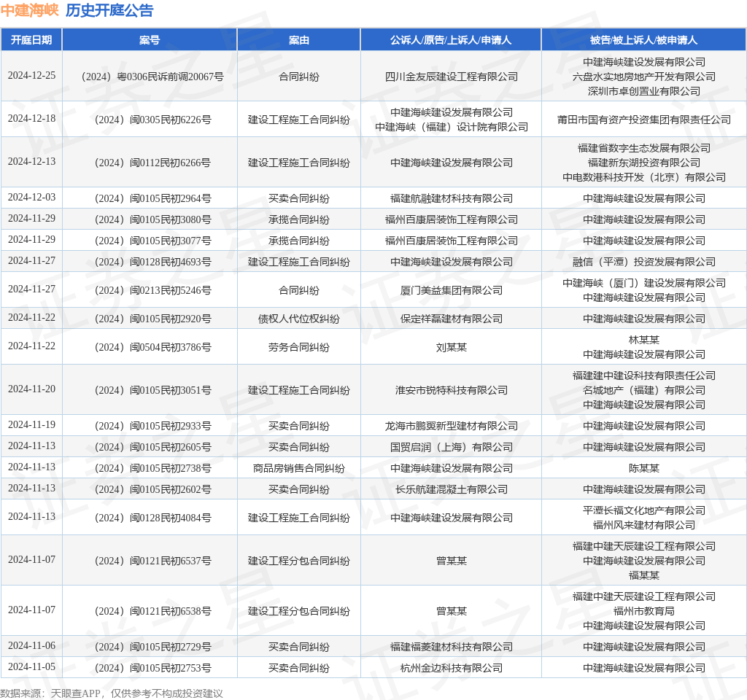Select case number '闽0105民初3051号'
The width and height of the screenshot is (747, 700).
pos(170,390)
